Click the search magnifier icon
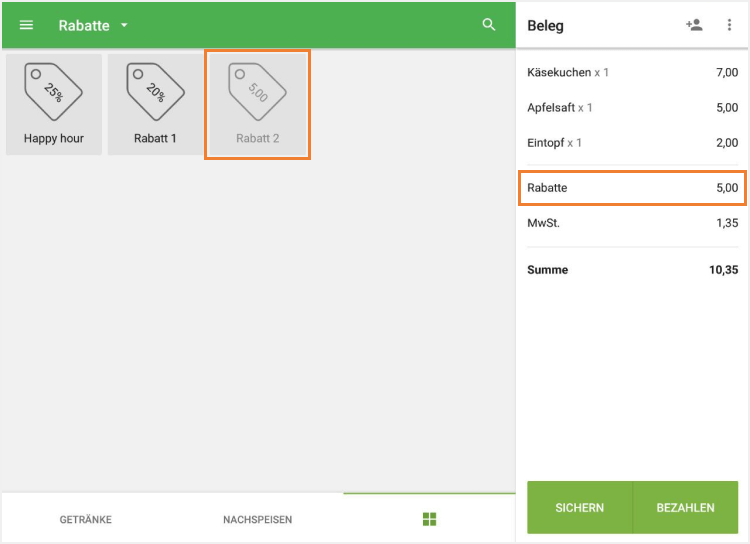Screen dimensions: 750x544 [489, 25]
